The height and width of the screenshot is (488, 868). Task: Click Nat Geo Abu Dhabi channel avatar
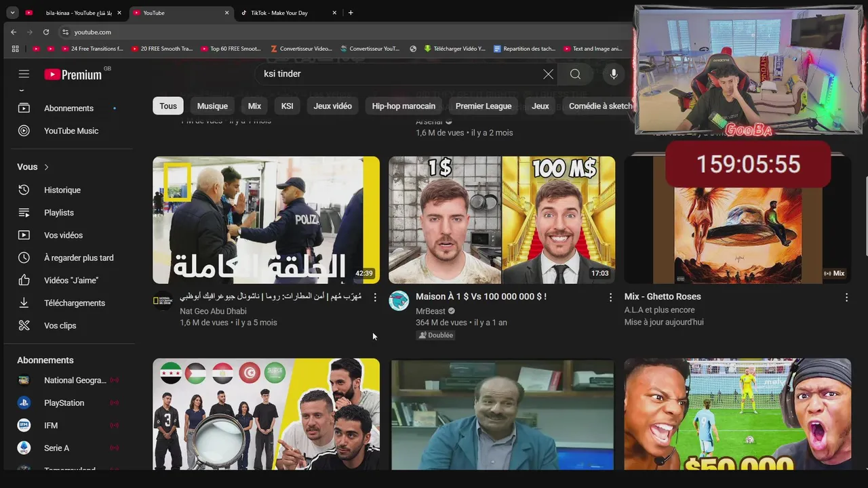tap(163, 300)
